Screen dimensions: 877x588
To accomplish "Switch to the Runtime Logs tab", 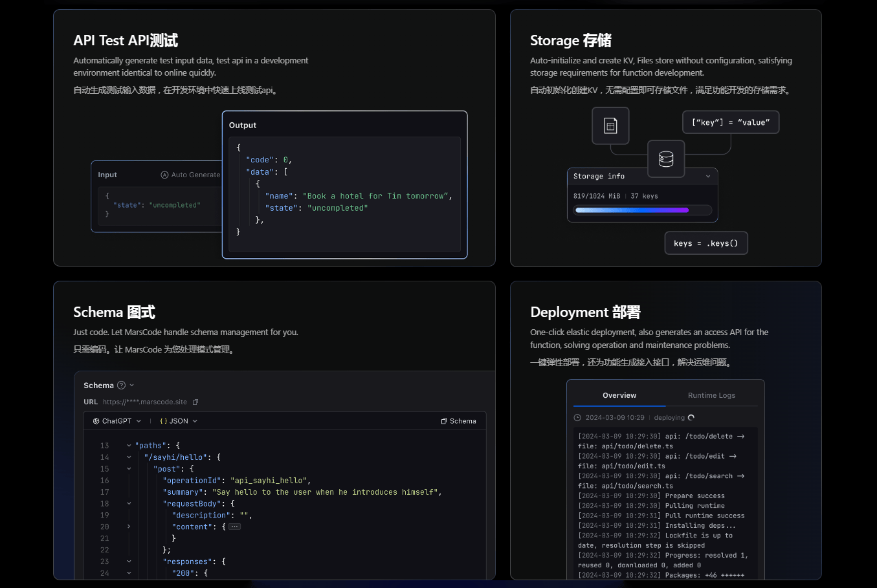I will pyautogui.click(x=711, y=395).
